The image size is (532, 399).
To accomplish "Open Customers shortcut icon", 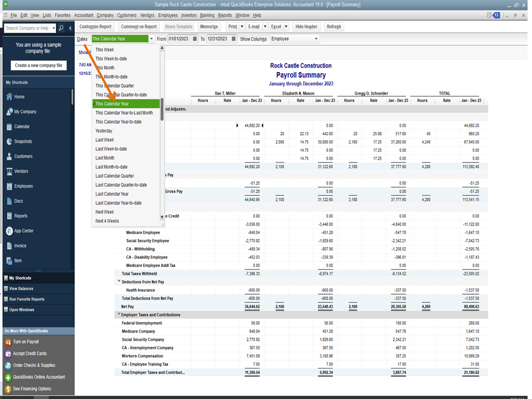I will (x=9, y=156).
